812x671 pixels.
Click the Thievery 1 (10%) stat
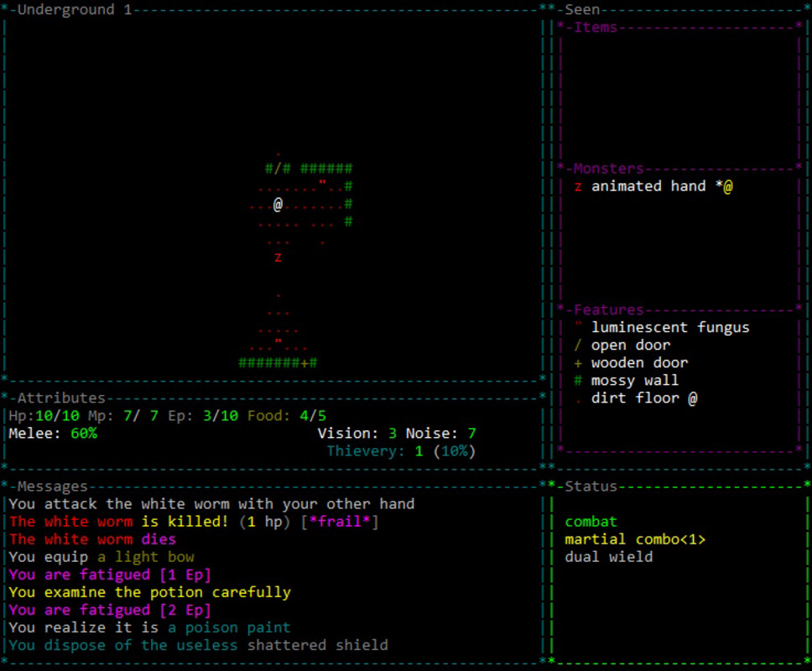pos(401,451)
